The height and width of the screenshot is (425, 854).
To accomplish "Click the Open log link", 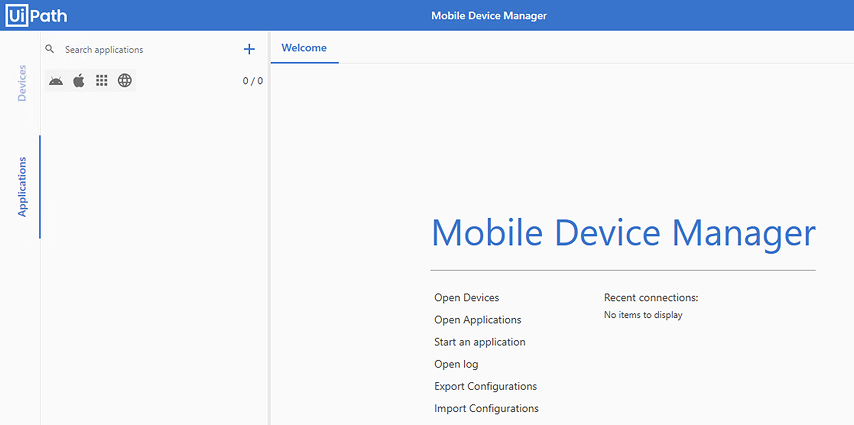I will coord(456,364).
